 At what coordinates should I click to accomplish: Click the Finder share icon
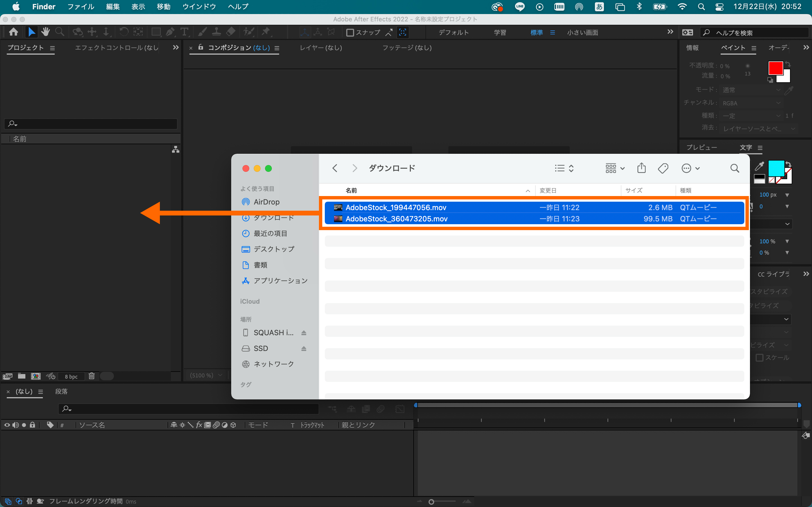click(641, 168)
